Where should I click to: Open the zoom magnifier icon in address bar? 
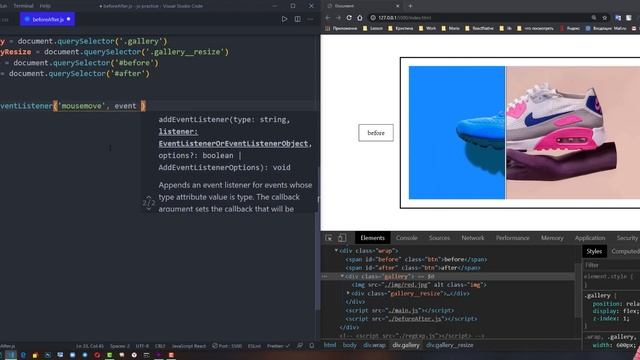tap(594, 18)
